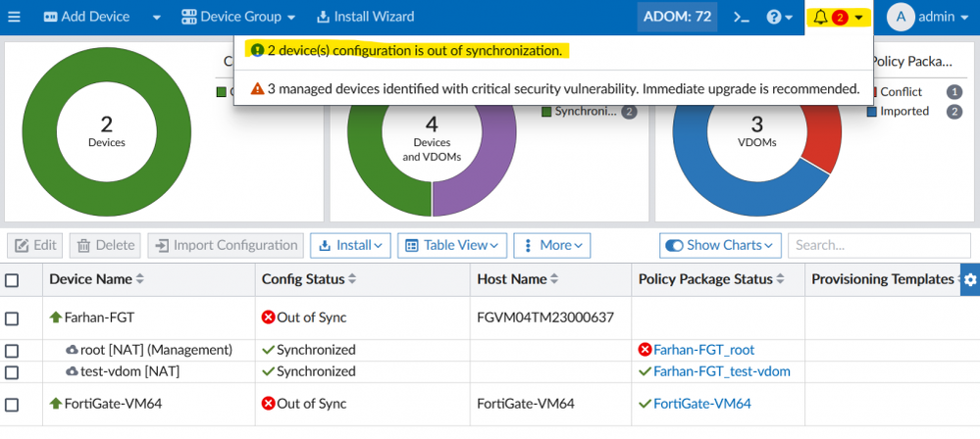Open the notifications bell icon
The image size is (980, 439).
click(821, 17)
